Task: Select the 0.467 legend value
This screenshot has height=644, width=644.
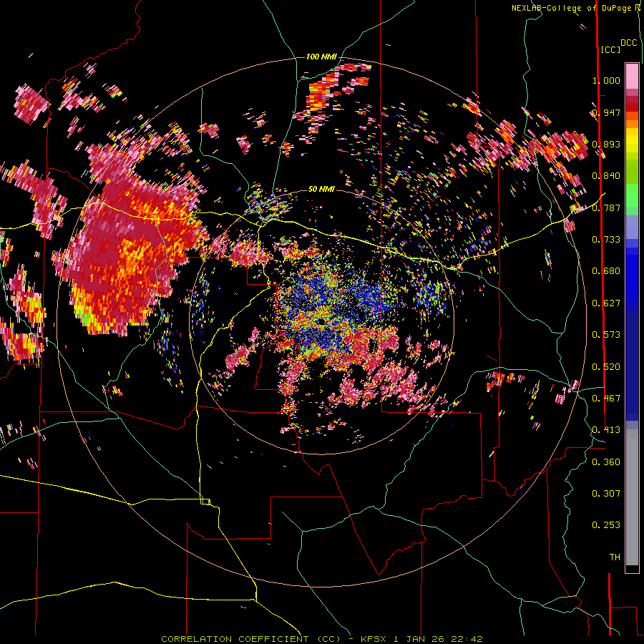Action: coord(606,399)
